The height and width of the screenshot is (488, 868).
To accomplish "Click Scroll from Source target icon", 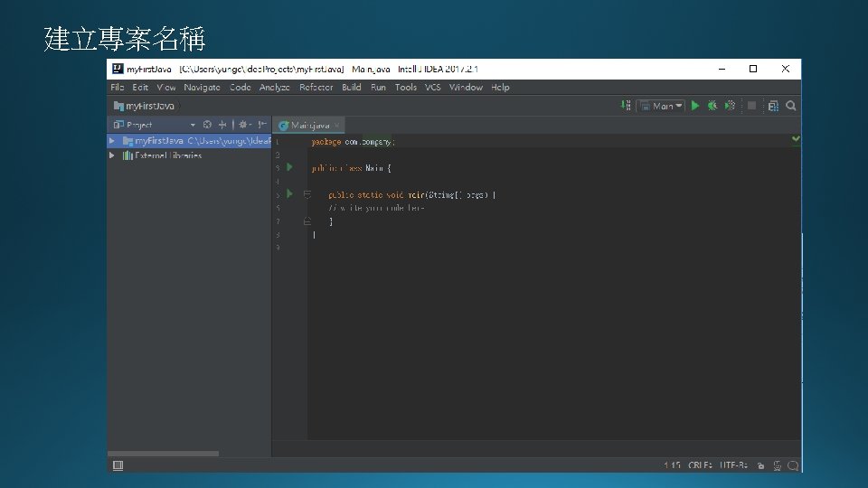I will click(207, 125).
